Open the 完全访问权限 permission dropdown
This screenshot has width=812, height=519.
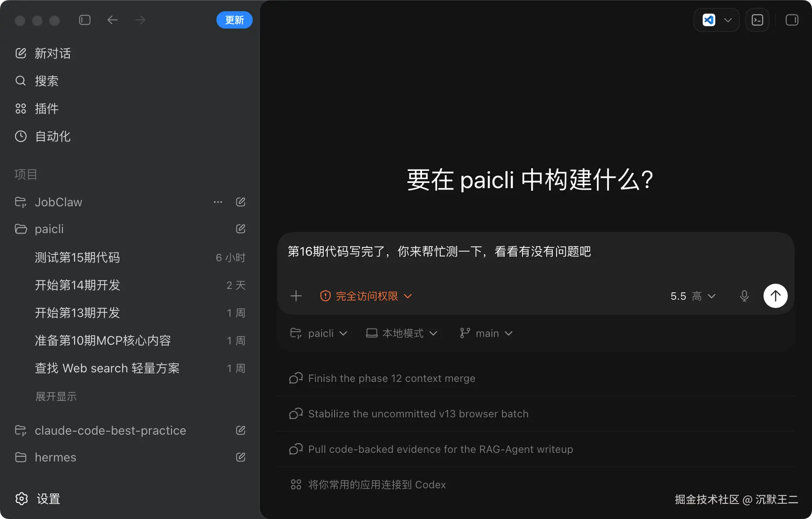point(366,296)
